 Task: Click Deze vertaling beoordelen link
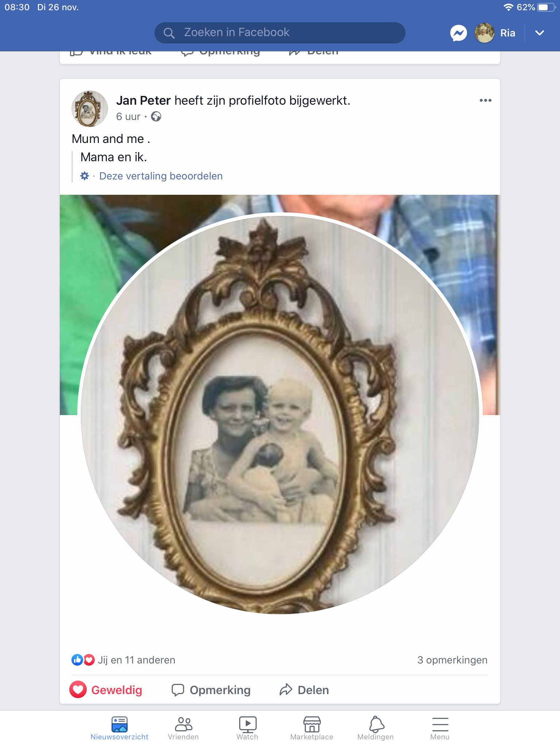tap(161, 176)
